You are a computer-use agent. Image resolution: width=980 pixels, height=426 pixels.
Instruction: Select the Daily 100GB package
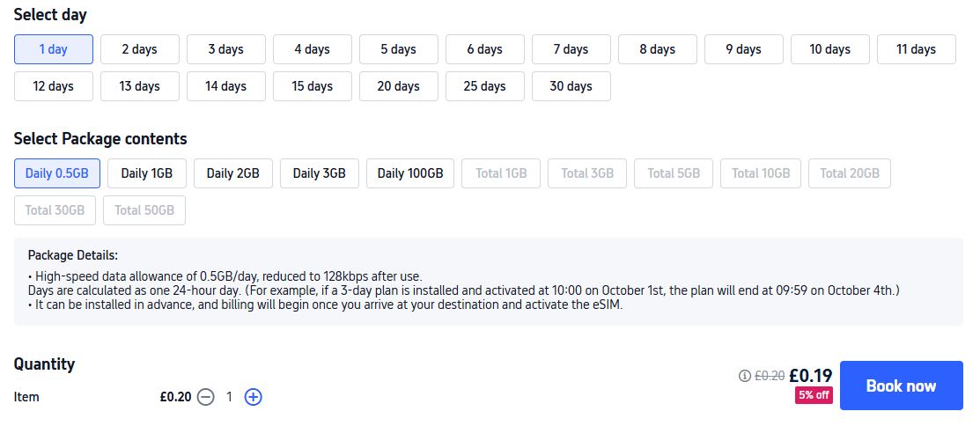(410, 173)
